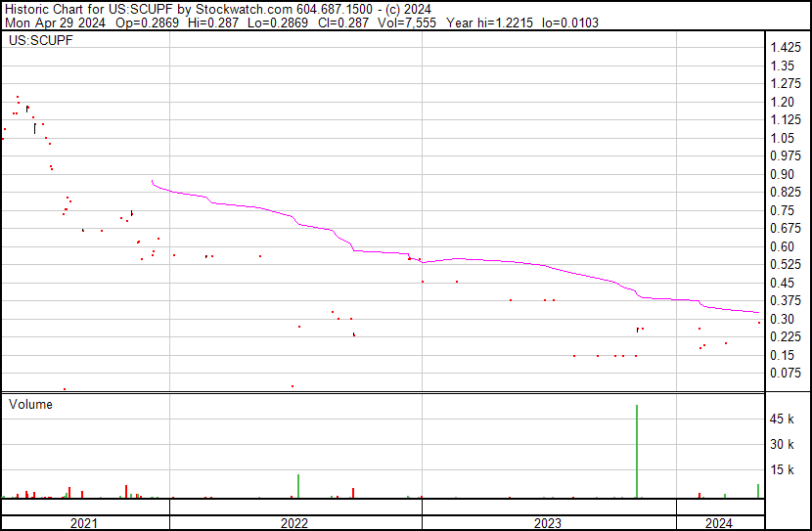The width and height of the screenshot is (812, 531).
Task: Select the 2021 year label on timeline
Action: pyautogui.click(x=84, y=523)
